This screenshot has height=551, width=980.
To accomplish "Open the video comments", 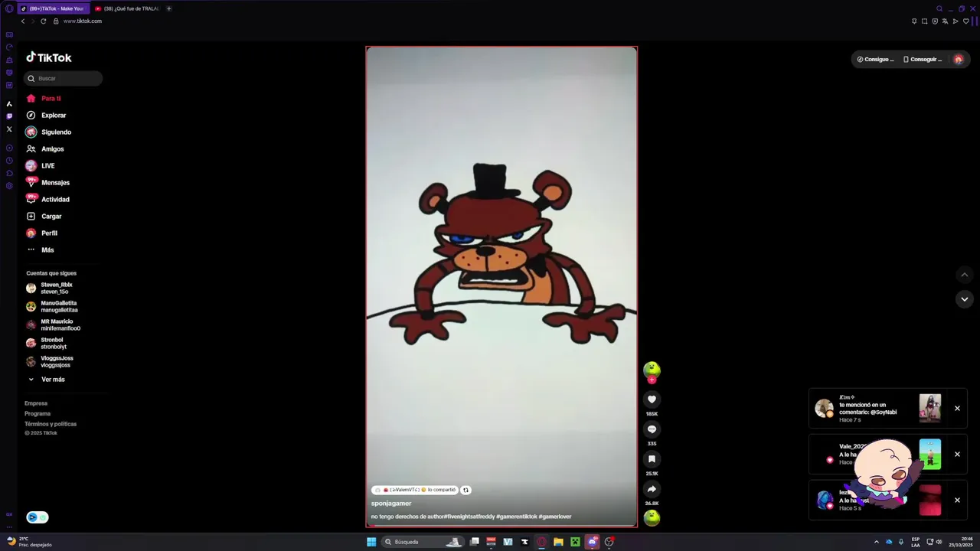I will click(x=652, y=429).
